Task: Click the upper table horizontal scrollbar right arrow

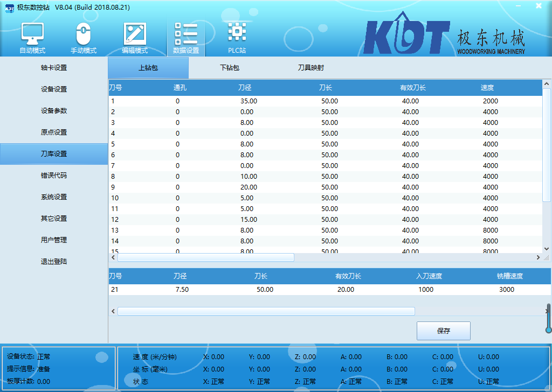Action: [x=538, y=257]
